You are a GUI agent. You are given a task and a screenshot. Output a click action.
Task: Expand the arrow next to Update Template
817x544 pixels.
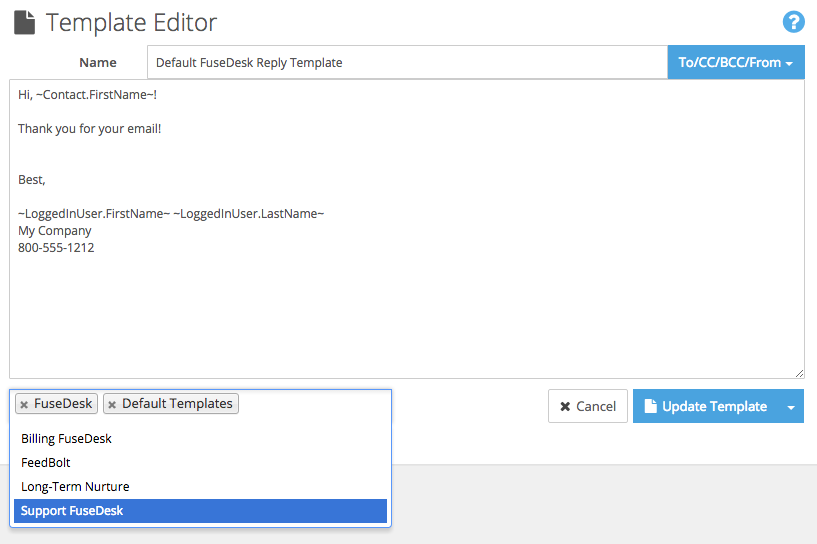point(791,407)
